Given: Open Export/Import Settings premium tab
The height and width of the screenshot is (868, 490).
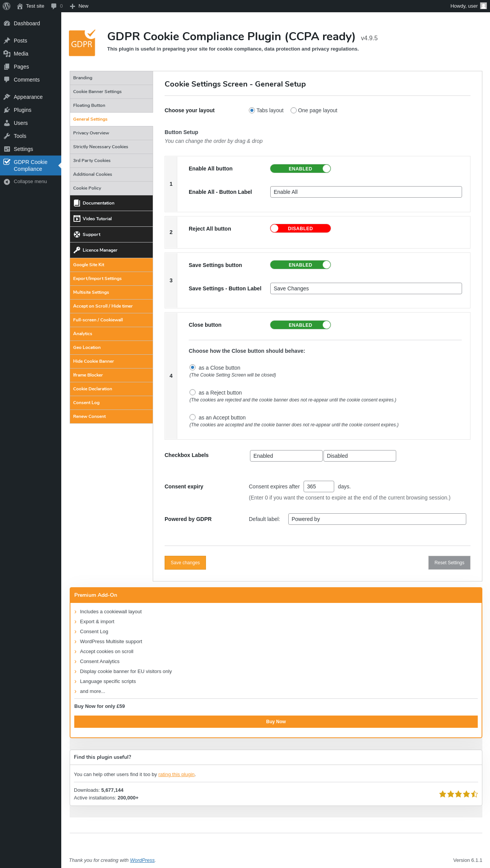Looking at the screenshot, I should pos(111,278).
